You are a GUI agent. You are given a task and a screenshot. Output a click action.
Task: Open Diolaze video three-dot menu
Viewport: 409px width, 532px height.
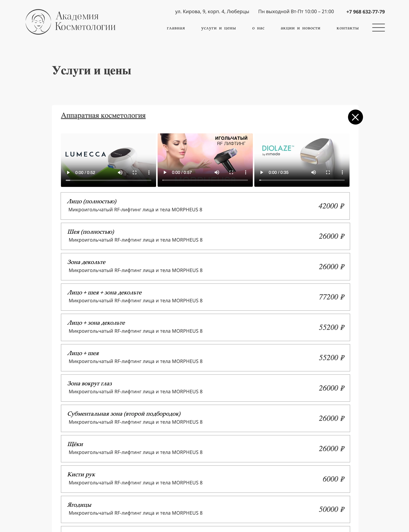click(x=342, y=173)
